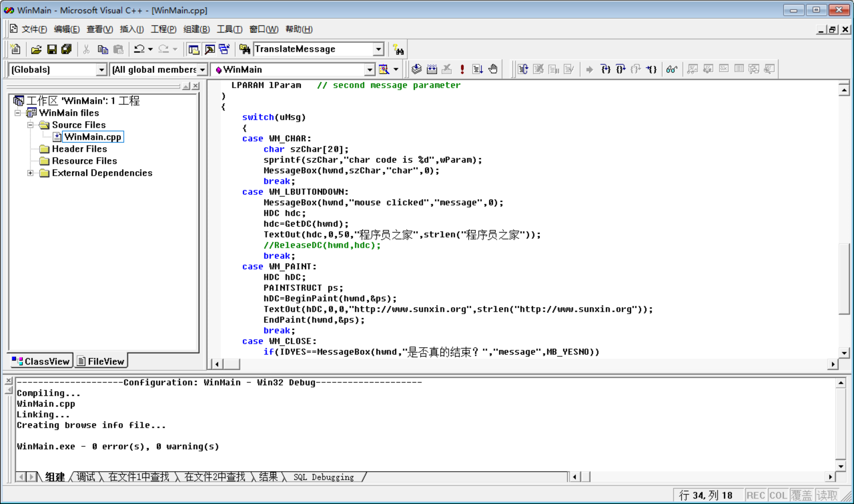Select WinMain.cpp in the file tree
The height and width of the screenshot is (504, 854).
click(93, 137)
